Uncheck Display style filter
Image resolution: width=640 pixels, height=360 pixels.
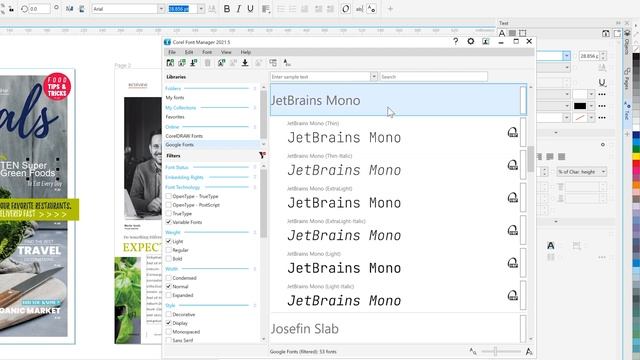(x=169, y=323)
